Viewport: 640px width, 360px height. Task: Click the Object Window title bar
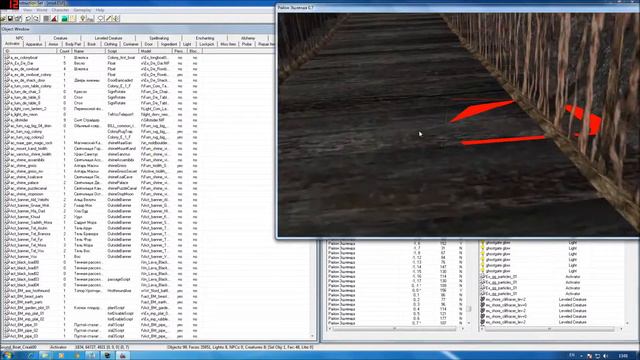(138, 29)
